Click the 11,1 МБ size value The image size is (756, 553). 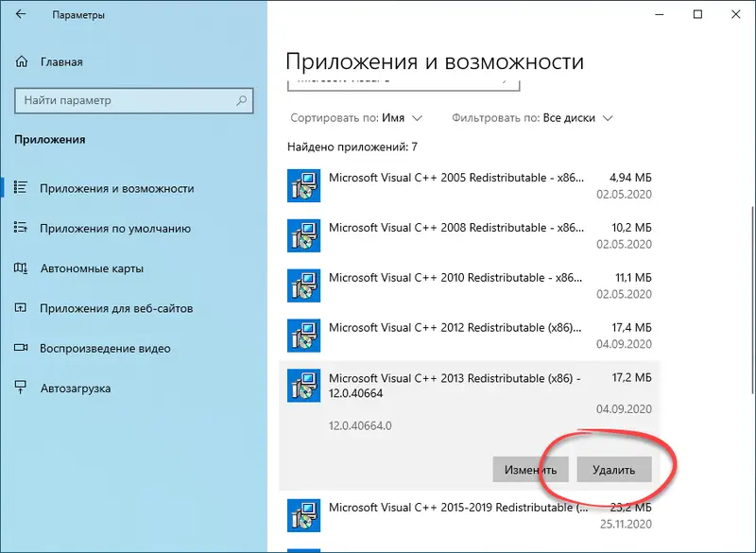pyautogui.click(x=633, y=278)
